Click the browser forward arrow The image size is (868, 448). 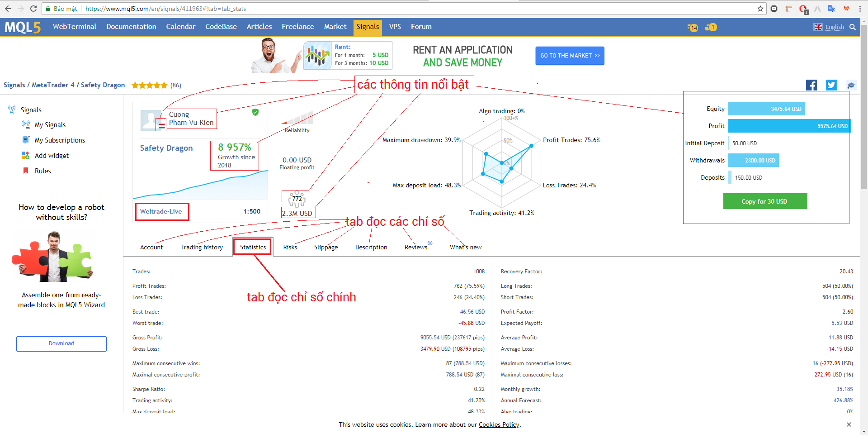(x=21, y=9)
